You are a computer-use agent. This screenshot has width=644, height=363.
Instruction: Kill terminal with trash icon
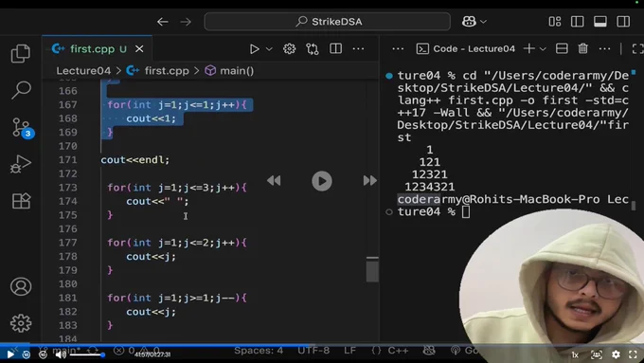point(582,49)
